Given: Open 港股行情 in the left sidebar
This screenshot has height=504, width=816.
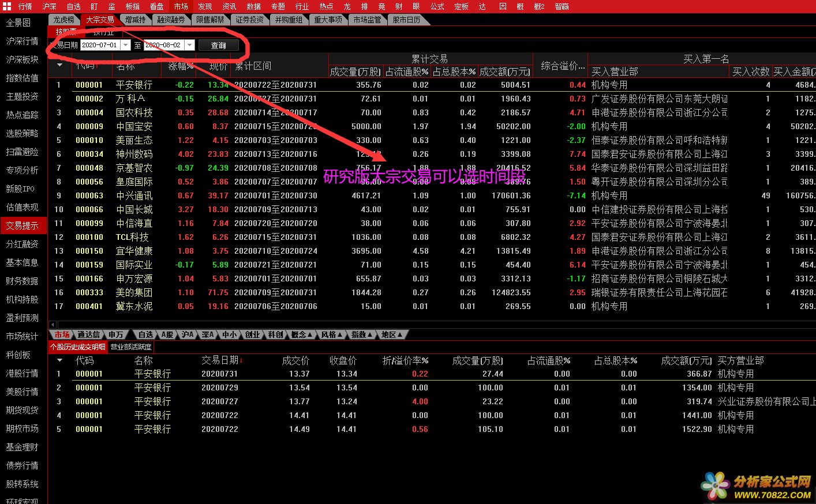Looking at the screenshot, I should point(22,373).
